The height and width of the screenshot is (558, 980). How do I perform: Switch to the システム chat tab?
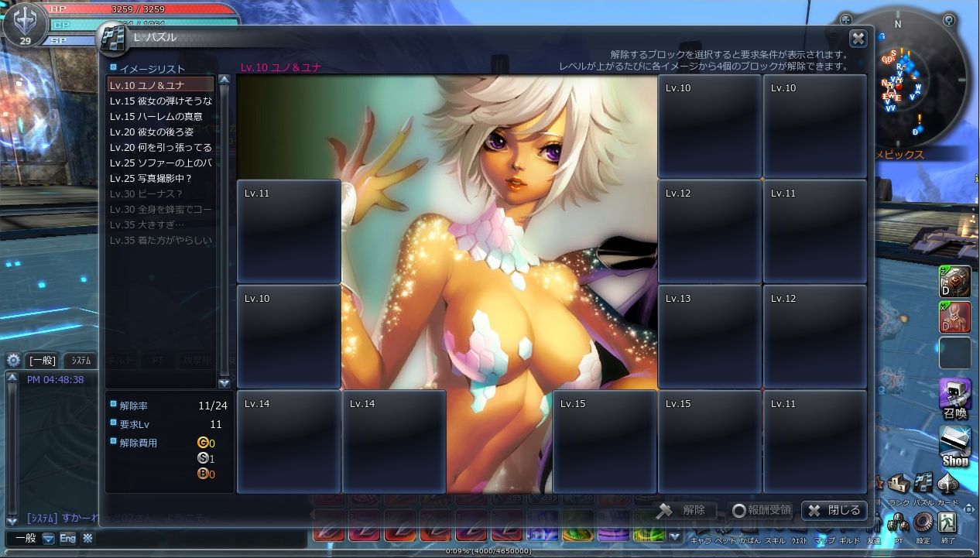[x=80, y=360]
